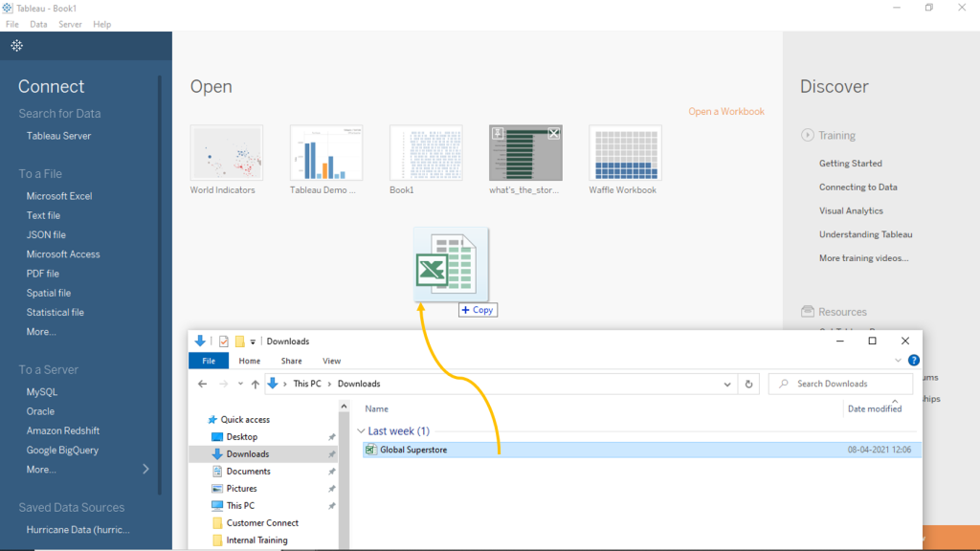This screenshot has width=980, height=551.
Task: Open the address bar history dropdown
Action: coord(727,385)
